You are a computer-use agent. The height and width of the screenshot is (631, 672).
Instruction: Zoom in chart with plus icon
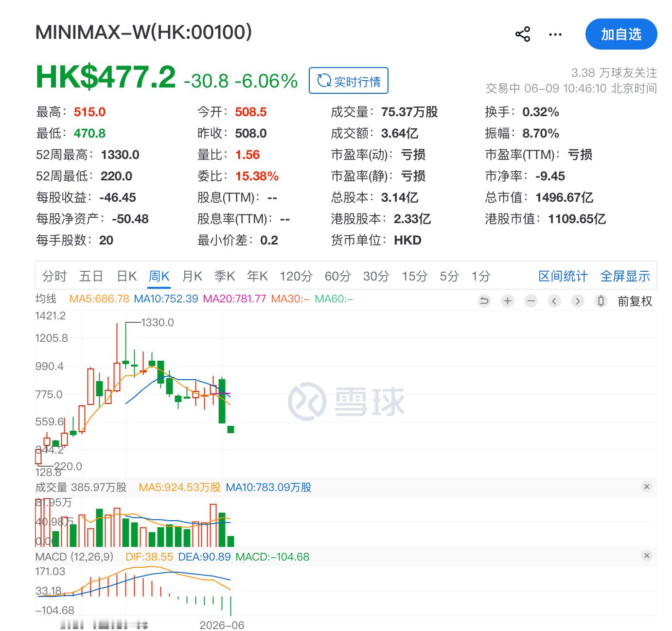coord(508,301)
